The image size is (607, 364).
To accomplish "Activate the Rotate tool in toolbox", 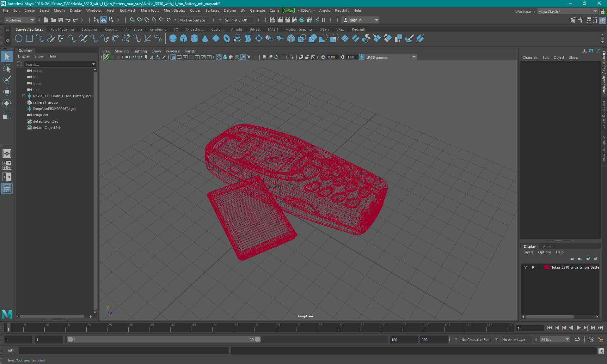I will coord(7,103).
